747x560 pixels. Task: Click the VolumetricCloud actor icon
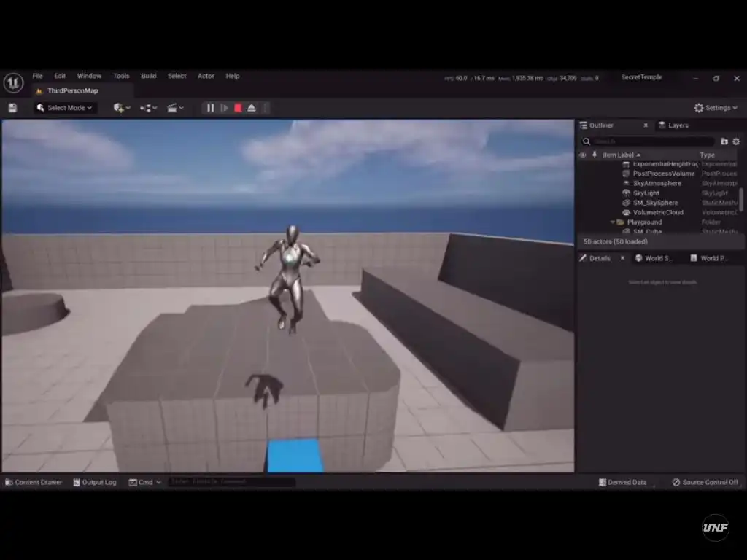click(x=626, y=212)
